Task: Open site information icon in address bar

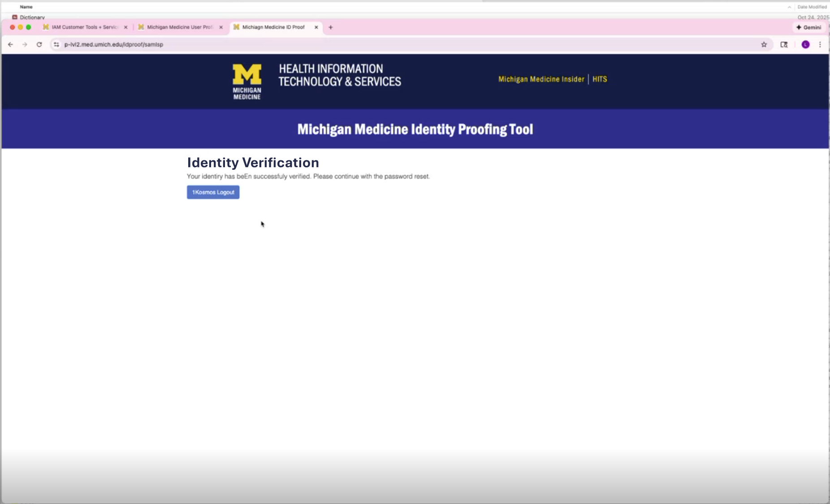Action: tap(56, 44)
